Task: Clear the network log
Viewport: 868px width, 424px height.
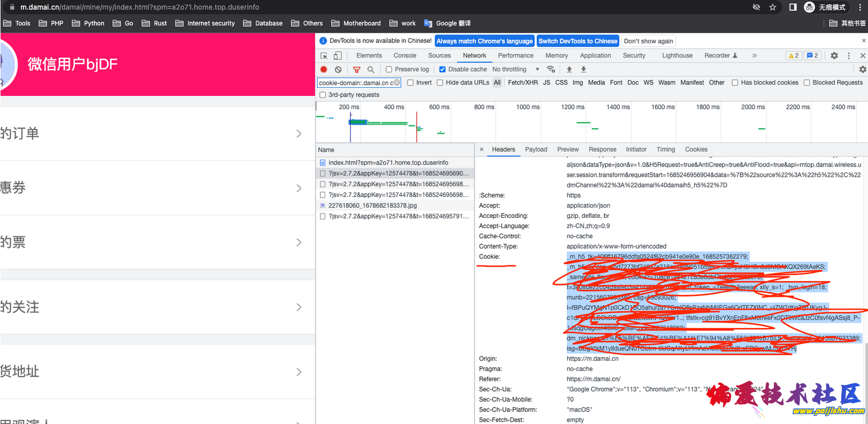Action: pyautogui.click(x=338, y=70)
